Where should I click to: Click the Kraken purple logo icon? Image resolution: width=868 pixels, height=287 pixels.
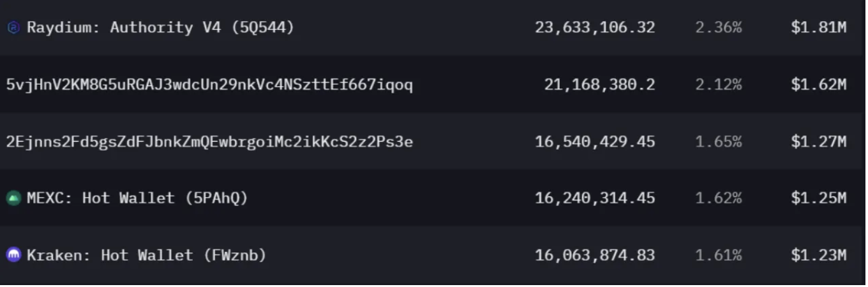tap(13, 256)
